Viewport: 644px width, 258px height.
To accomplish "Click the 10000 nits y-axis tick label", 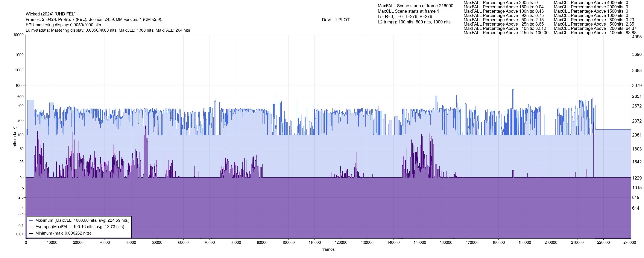I will coord(18,35).
